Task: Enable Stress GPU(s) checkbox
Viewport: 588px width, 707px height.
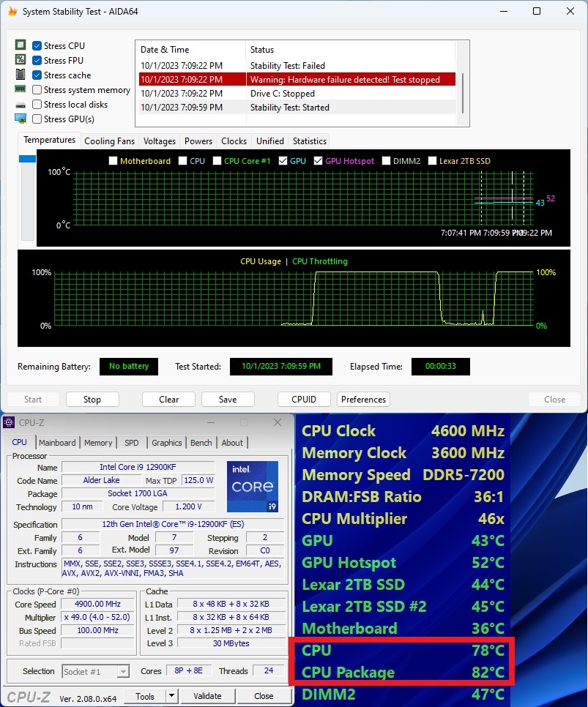Action: click(x=37, y=119)
